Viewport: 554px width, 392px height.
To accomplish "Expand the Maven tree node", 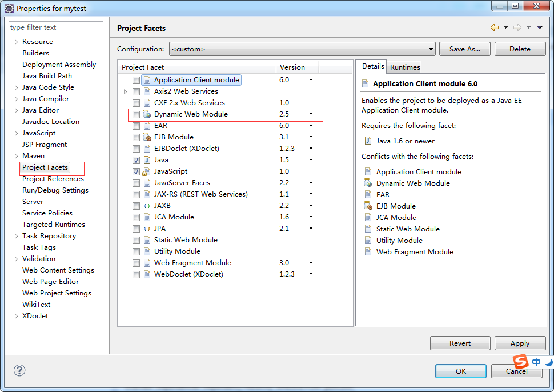I will point(16,156).
